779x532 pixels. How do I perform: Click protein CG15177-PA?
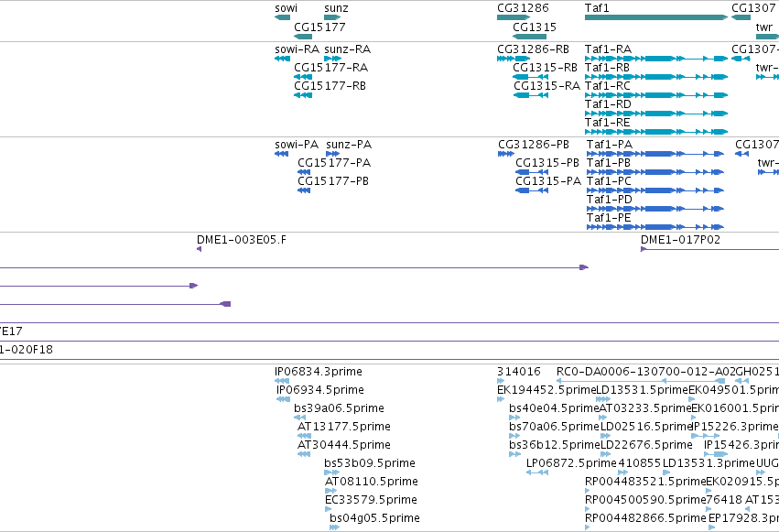pos(304,172)
